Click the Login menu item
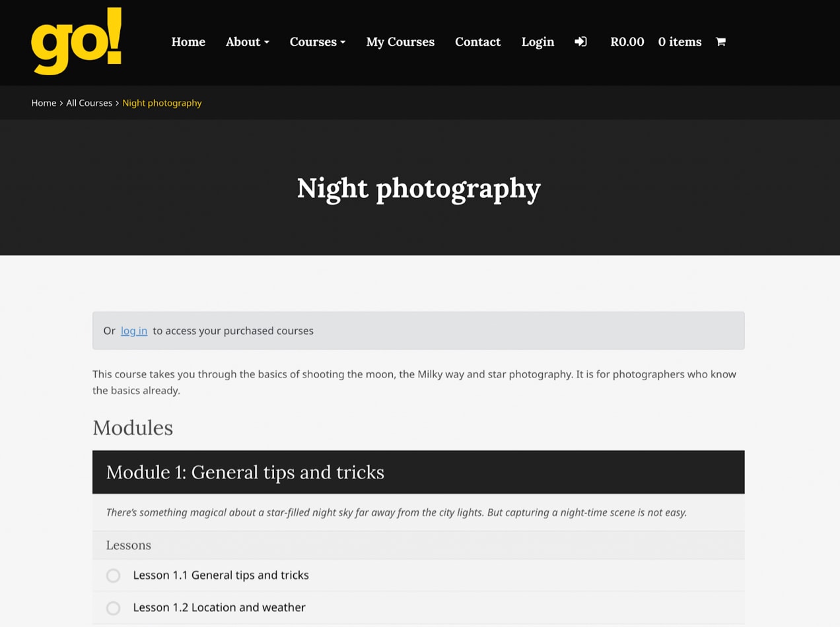This screenshot has height=627, width=840. [538, 42]
